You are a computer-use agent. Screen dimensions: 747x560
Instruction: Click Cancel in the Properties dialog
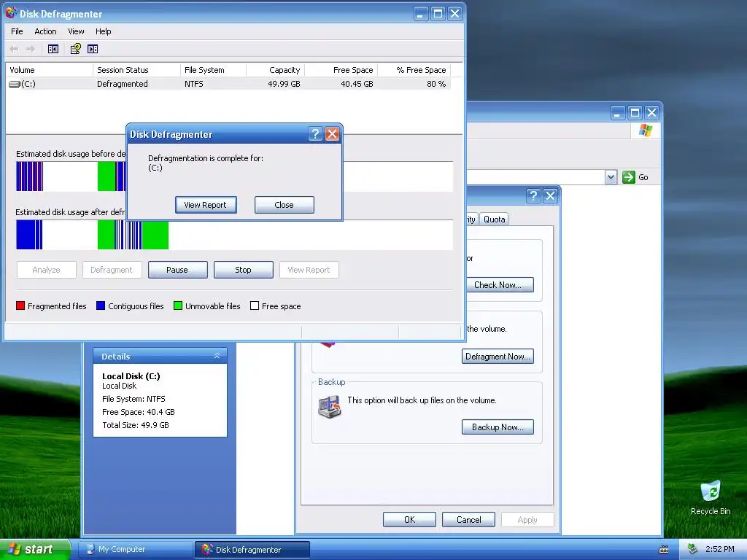[469, 519]
